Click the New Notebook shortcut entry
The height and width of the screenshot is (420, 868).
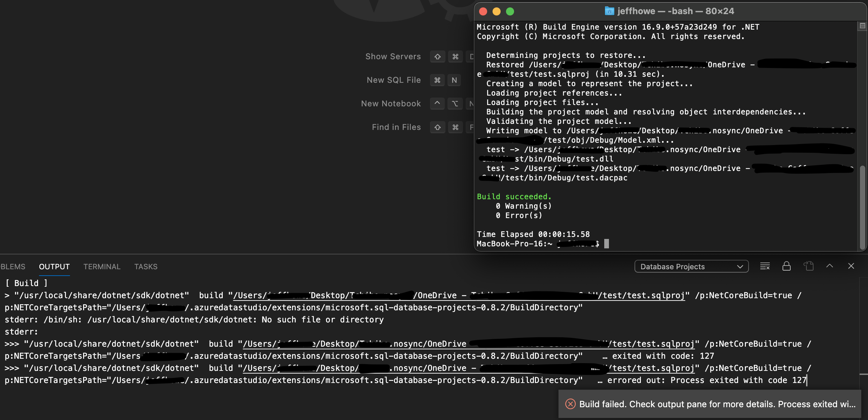pyautogui.click(x=391, y=103)
